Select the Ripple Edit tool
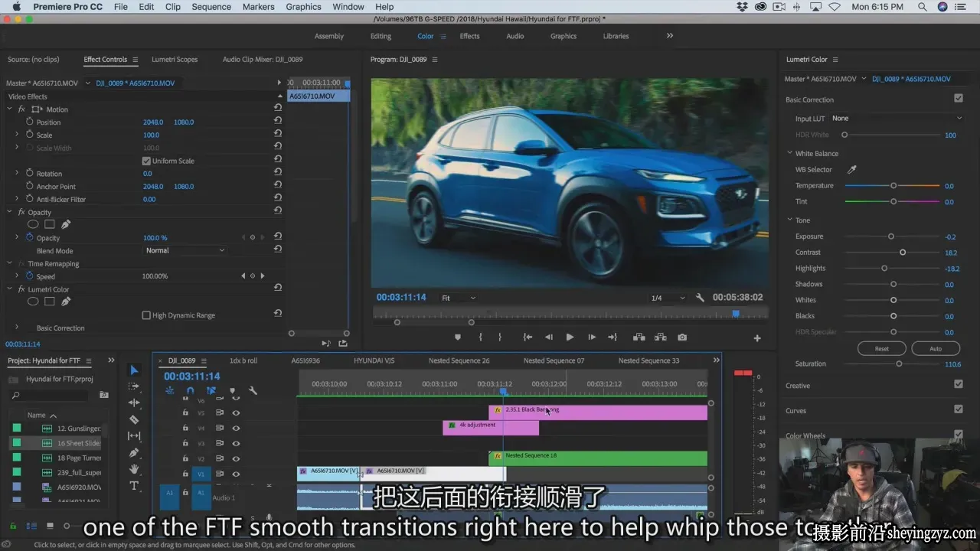 [134, 403]
